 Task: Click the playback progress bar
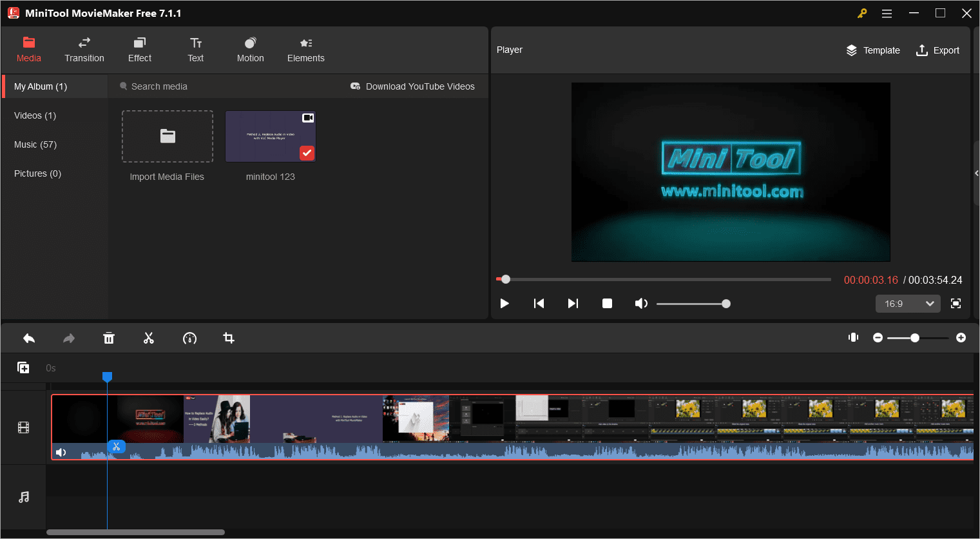(x=664, y=280)
